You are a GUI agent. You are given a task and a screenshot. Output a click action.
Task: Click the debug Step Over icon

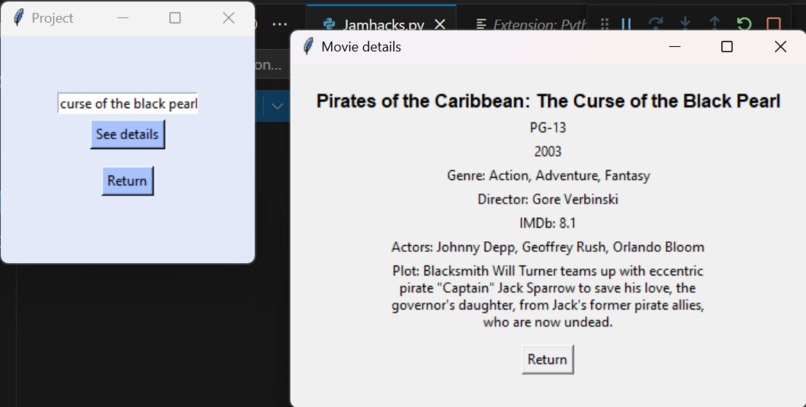(x=655, y=24)
